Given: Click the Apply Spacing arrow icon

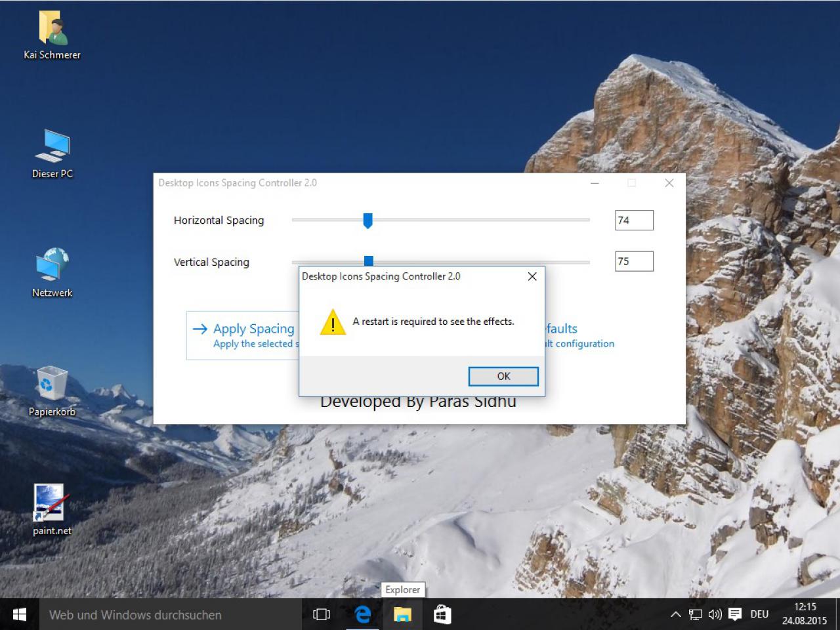Looking at the screenshot, I should pos(200,329).
